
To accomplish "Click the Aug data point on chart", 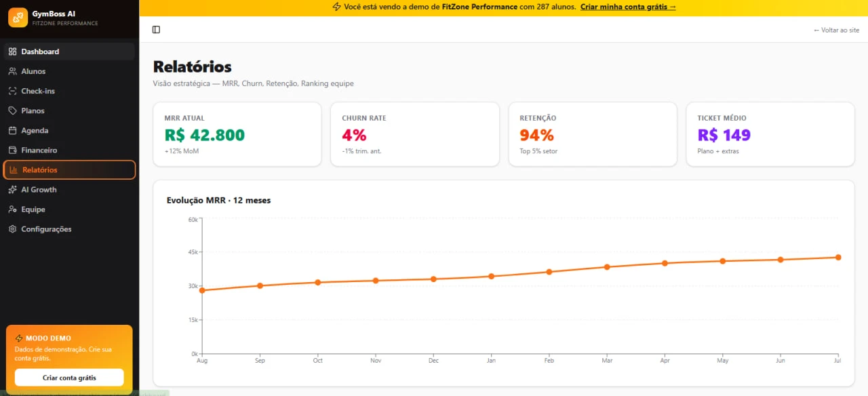I will pos(202,290).
